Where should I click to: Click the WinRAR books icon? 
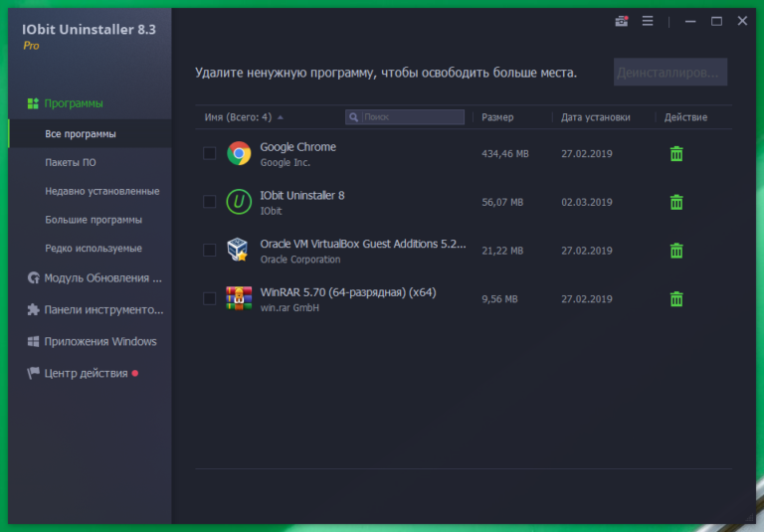[x=239, y=298]
